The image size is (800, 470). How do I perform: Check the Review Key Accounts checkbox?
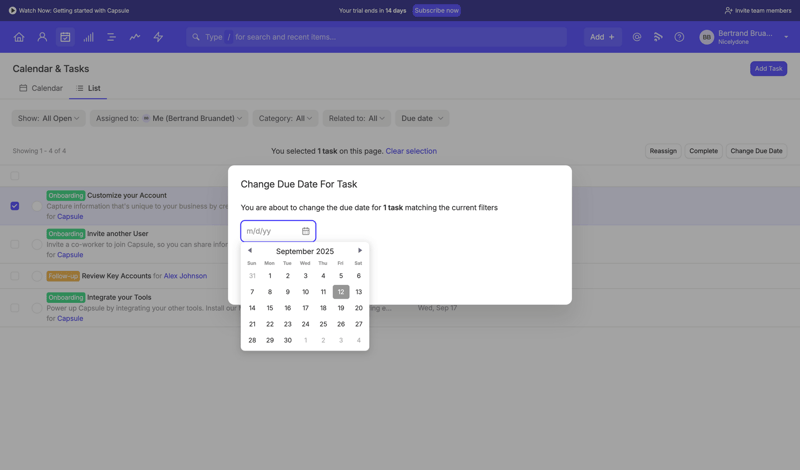tap(15, 276)
